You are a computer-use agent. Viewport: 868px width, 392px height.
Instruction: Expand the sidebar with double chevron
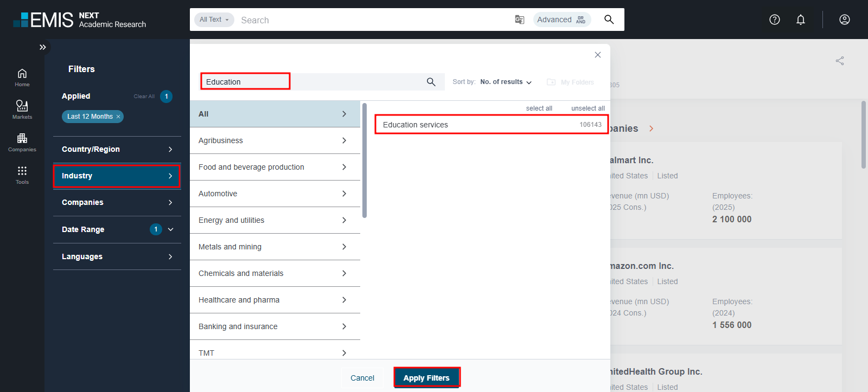coord(43,47)
